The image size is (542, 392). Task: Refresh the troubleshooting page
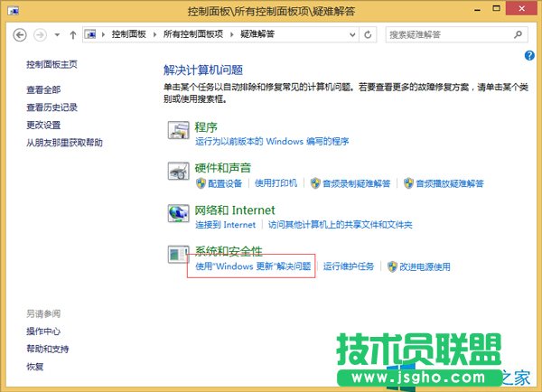(x=368, y=34)
